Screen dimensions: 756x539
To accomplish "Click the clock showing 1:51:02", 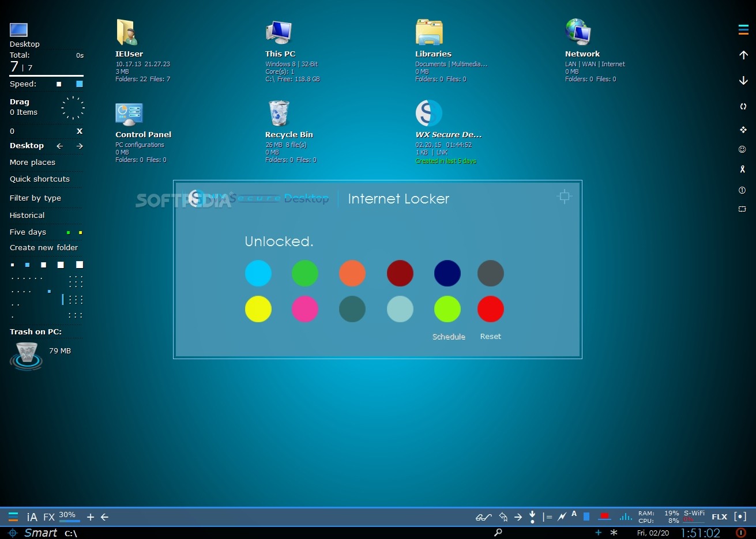I will click(701, 533).
